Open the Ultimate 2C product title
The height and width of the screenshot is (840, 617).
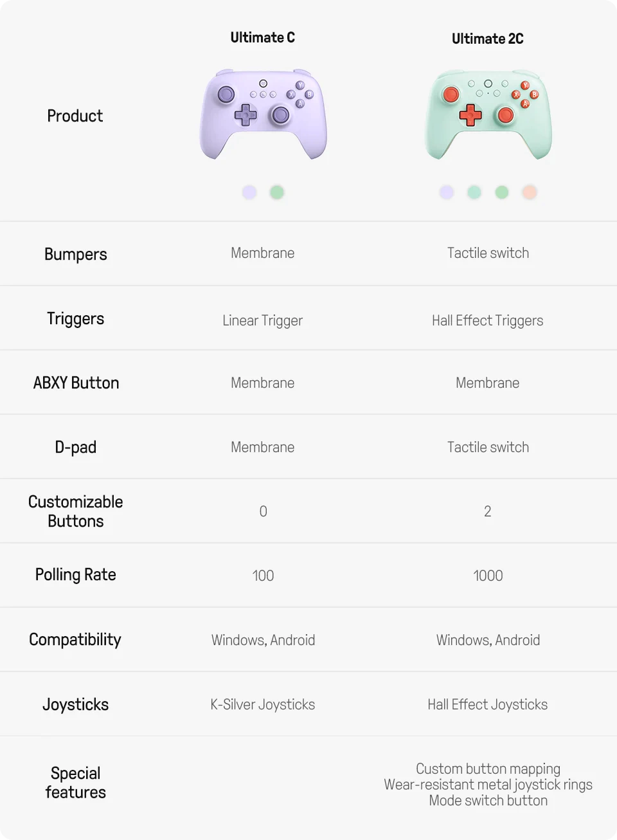488,39
